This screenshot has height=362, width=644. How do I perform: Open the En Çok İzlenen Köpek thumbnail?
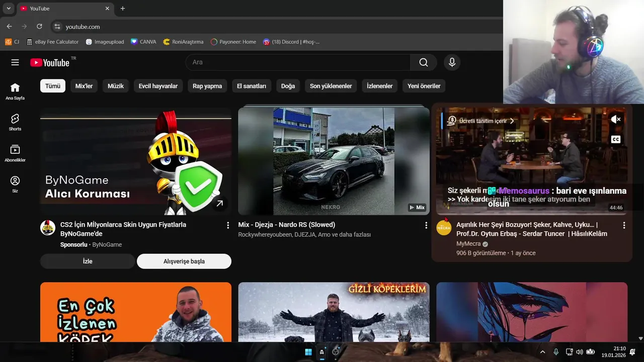click(x=136, y=312)
